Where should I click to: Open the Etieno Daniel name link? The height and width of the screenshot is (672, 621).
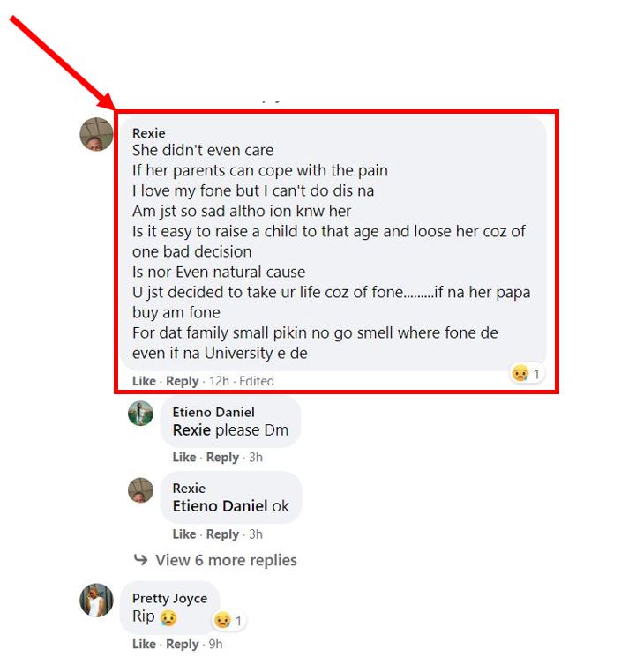point(213,412)
